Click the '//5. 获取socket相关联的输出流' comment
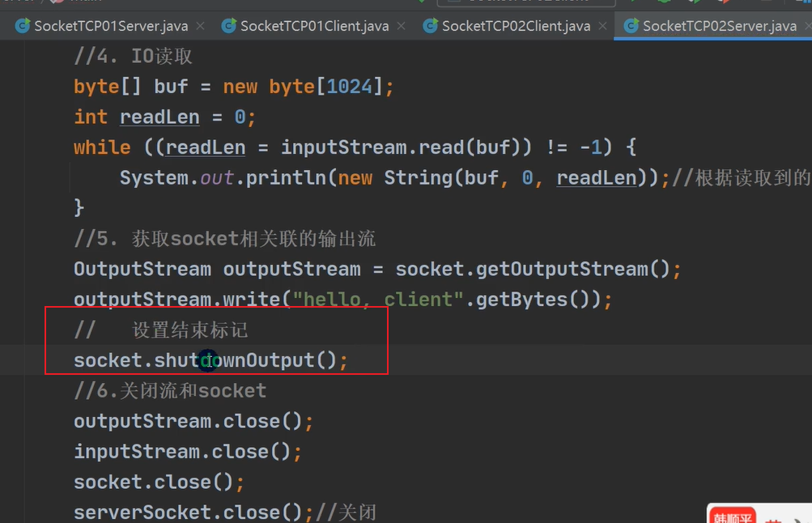This screenshot has width=812, height=523. [225, 239]
